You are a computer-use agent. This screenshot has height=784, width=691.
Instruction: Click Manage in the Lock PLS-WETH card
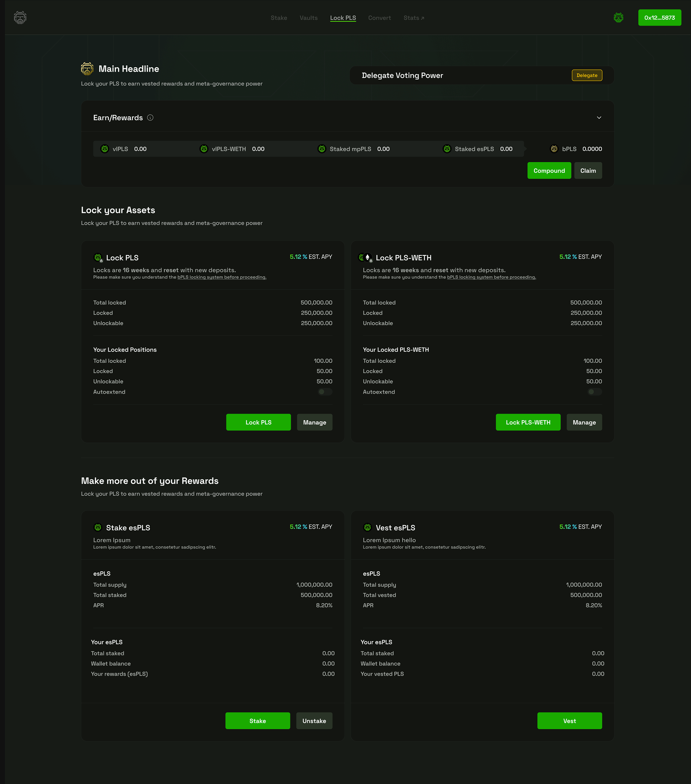[x=584, y=422]
